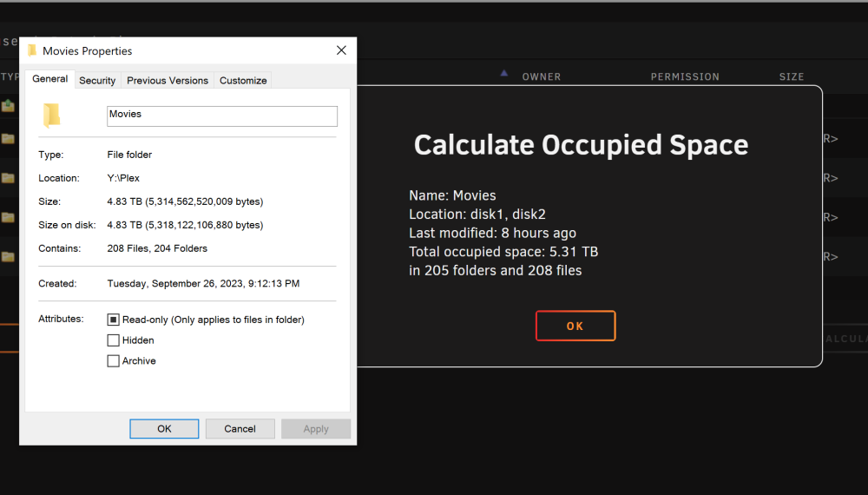Click the folder icon in Properties title bar
Viewport: 868px width, 495px height.
pos(32,50)
